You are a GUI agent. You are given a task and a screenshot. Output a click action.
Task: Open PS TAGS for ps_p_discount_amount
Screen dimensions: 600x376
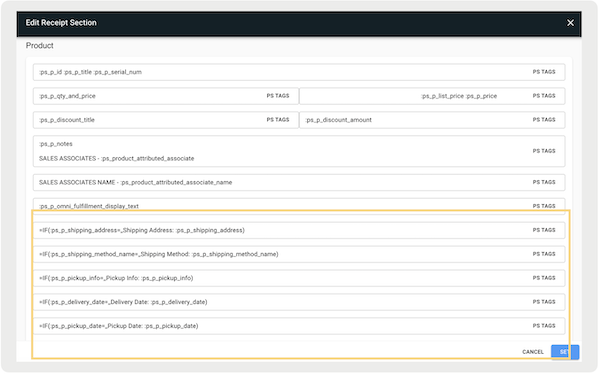tap(544, 120)
